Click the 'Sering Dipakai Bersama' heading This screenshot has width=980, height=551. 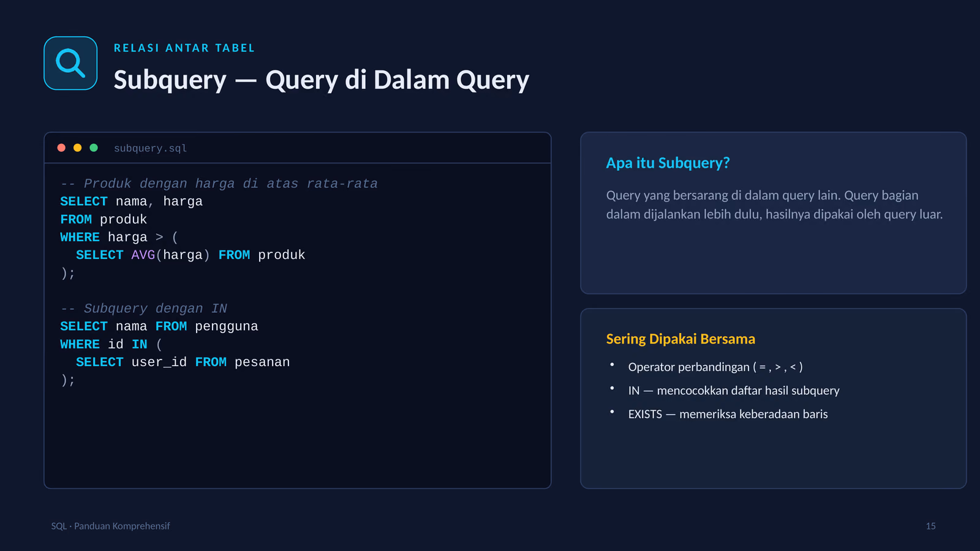pos(680,339)
